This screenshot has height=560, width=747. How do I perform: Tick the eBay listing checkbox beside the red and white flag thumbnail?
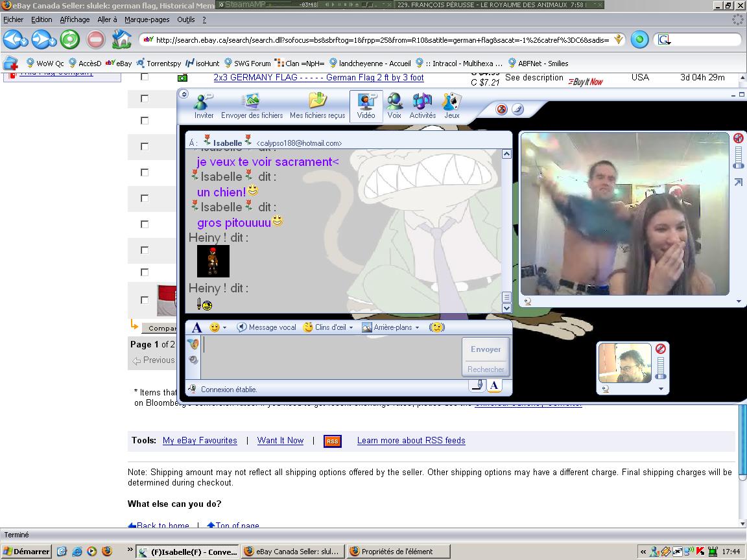click(x=145, y=300)
